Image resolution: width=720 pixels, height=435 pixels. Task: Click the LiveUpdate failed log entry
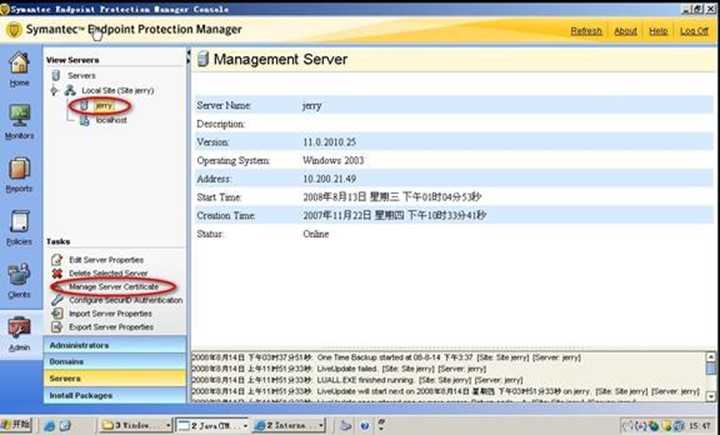point(338,368)
